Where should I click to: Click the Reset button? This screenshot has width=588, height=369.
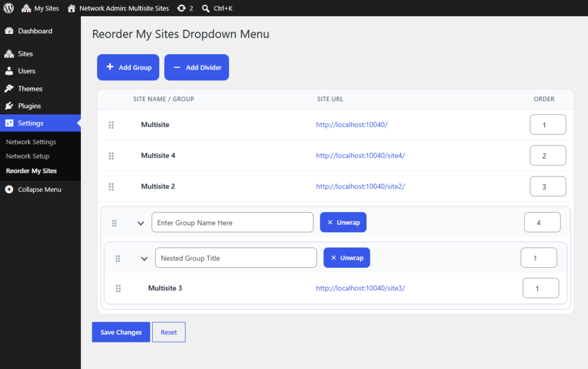click(x=169, y=332)
